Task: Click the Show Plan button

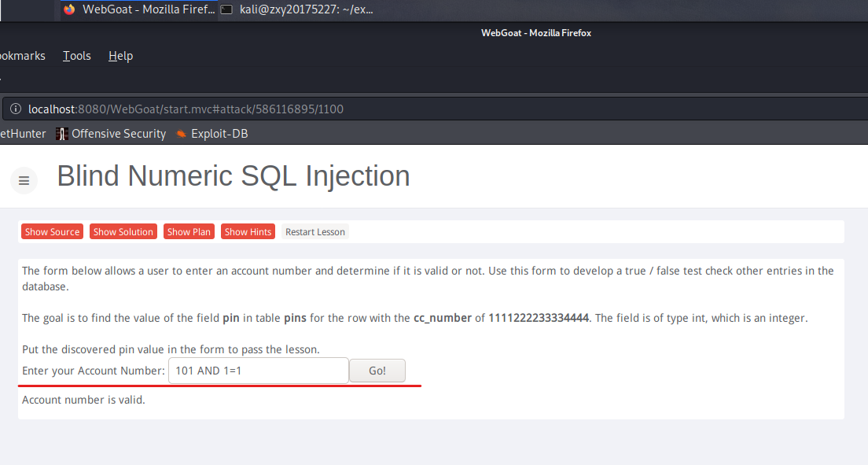Action: pos(189,231)
